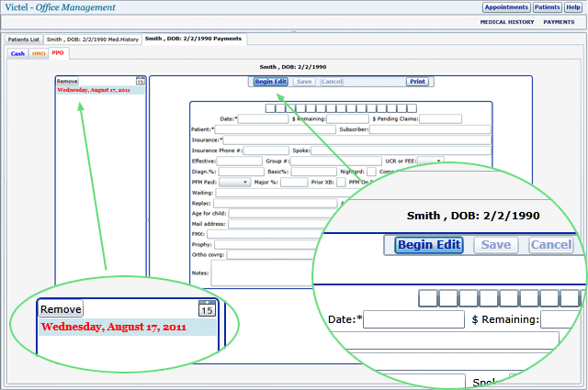This screenshot has width=588, height=390.
Task: Click the Date input field
Action: coord(264,118)
